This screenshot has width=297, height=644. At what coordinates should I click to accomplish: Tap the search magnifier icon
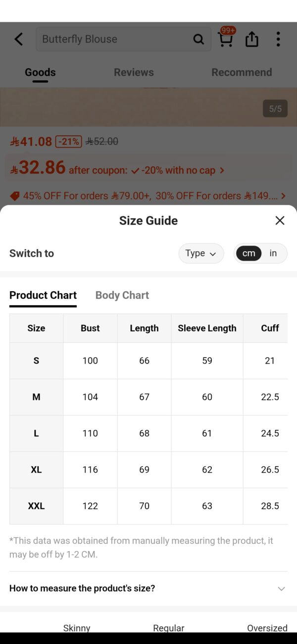(x=198, y=39)
